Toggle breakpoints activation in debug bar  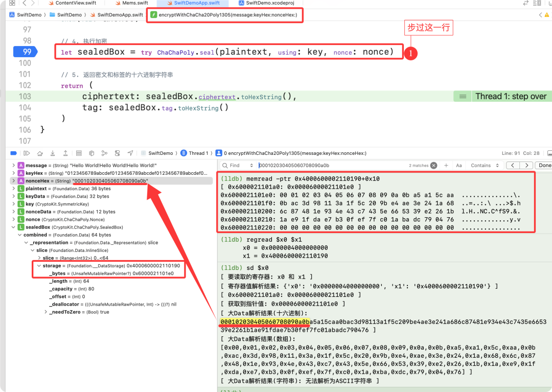click(x=13, y=153)
